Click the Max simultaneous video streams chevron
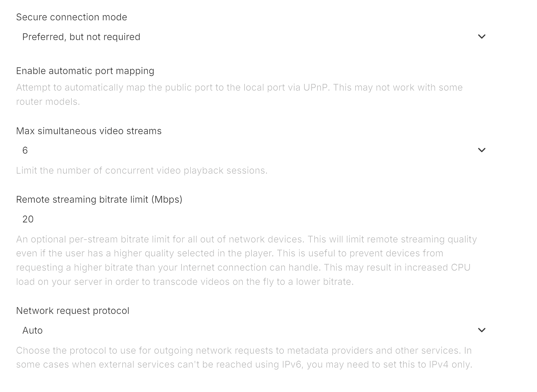This screenshot has width=537, height=392. [482, 150]
